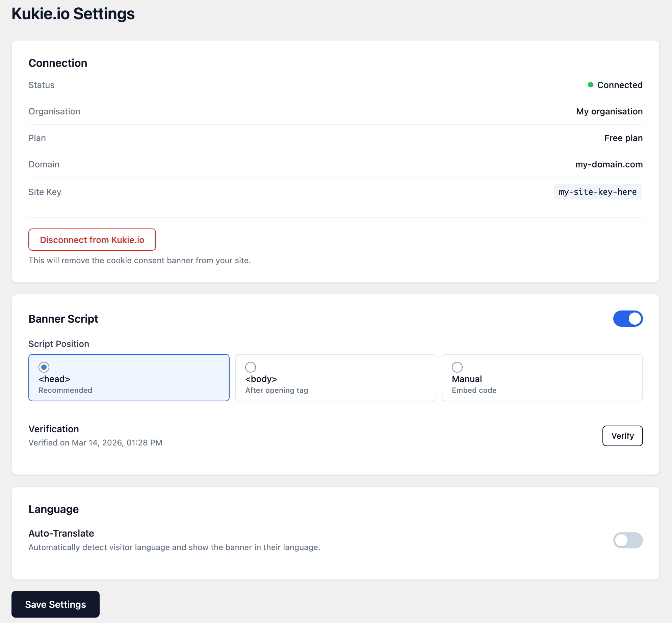This screenshot has width=672, height=623.
Task: Select the Connection section heading
Action: [x=58, y=63]
